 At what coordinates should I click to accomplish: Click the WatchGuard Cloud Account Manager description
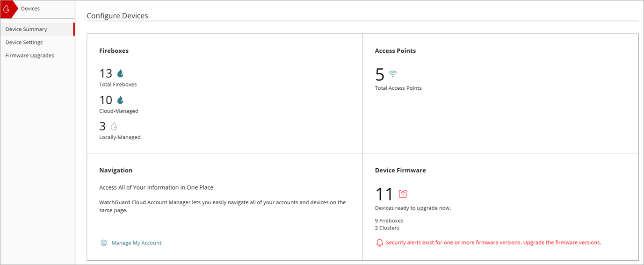[x=223, y=207]
